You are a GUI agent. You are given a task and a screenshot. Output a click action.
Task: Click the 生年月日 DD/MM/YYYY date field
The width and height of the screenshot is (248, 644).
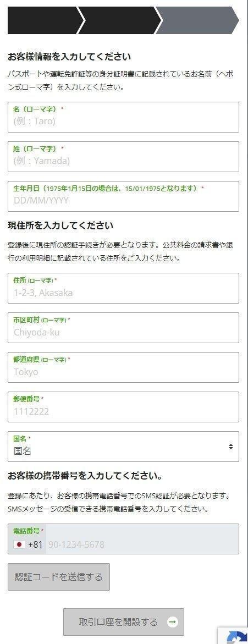pyautogui.click(x=123, y=196)
